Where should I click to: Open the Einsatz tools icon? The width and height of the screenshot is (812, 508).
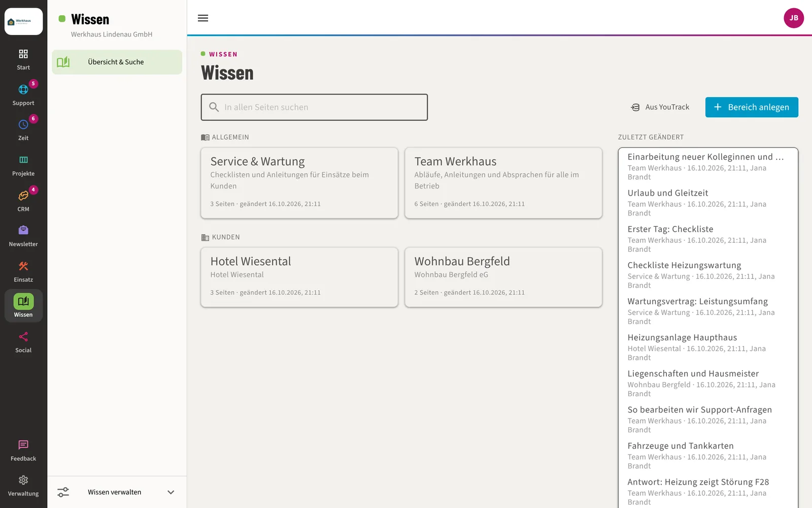click(23, 266)
